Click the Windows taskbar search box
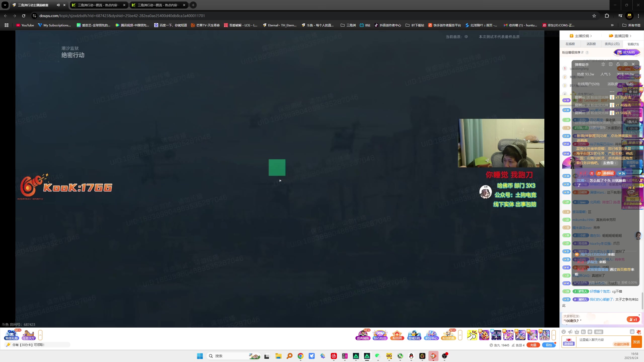The image size is (644, 362). coord(233,356)
